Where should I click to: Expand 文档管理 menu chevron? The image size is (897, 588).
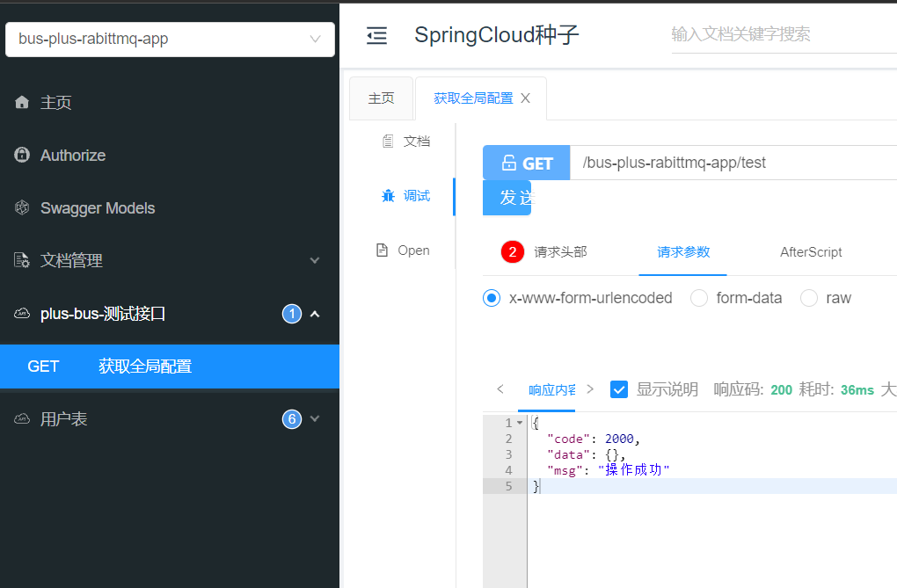(x=315, y=260)
